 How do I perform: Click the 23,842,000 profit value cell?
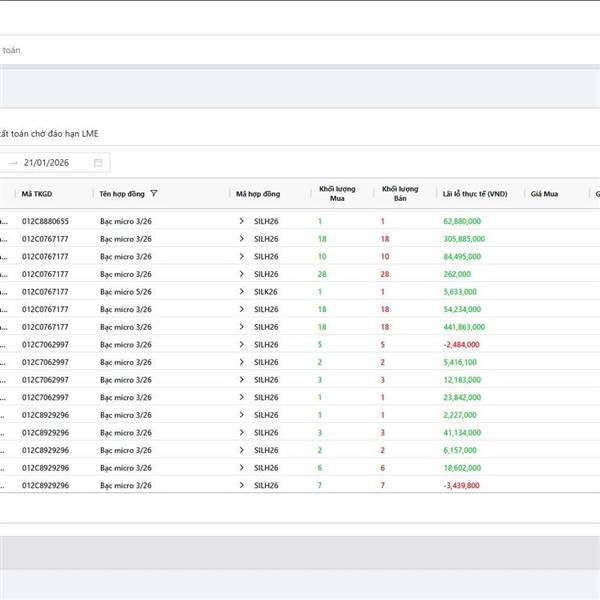[x=464, y=397]
